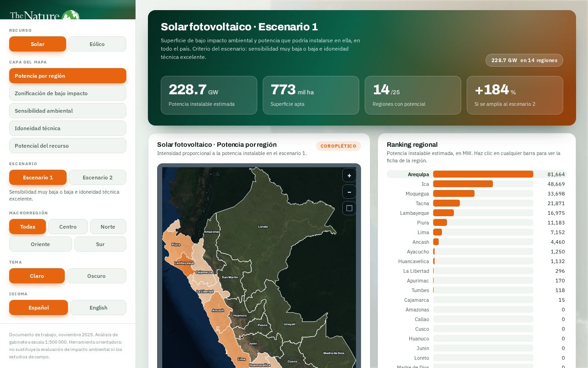Open the Sensibilidad ambiental layer
The width and height of the screenshot is (588, 368).
pos(68,111)
